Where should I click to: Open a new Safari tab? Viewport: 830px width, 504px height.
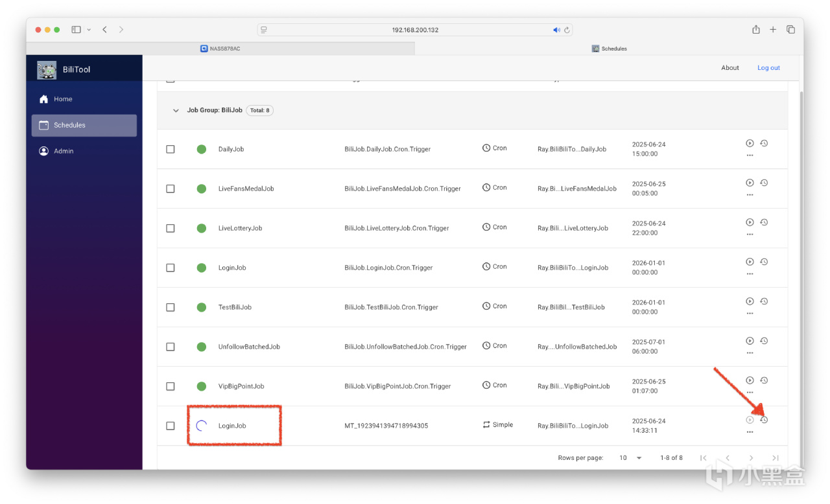point(773,30)
